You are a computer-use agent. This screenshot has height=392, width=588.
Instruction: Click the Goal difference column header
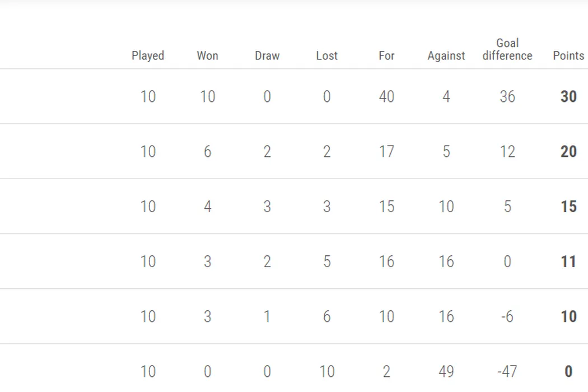click(507, 49)
